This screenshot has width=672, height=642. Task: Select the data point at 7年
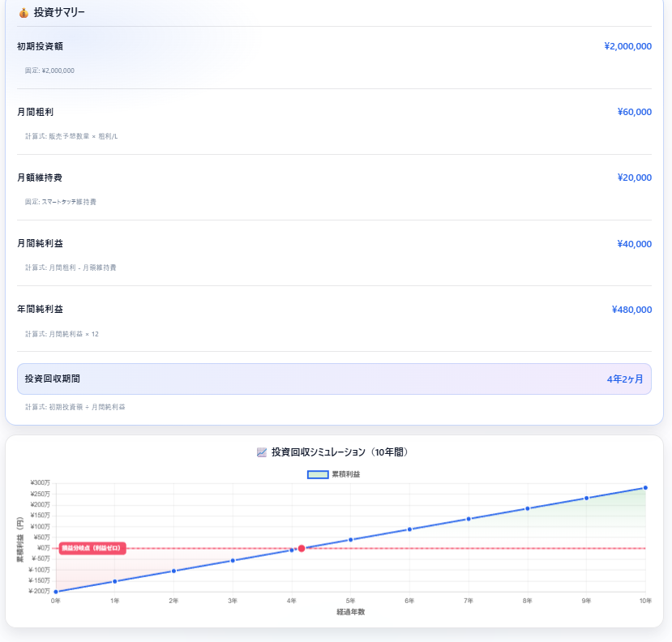pyautogui.click(x=469, y=519)
